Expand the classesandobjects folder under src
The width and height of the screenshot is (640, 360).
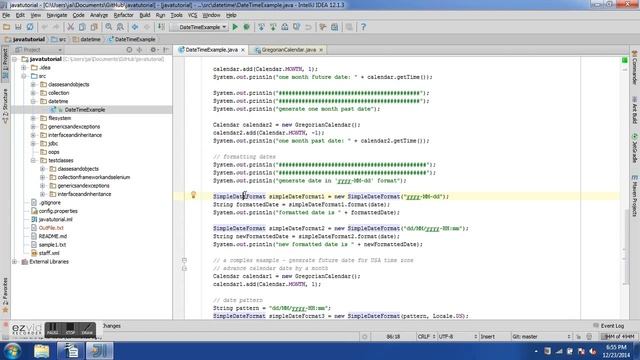pyautogui.click(x=33, y=84)
